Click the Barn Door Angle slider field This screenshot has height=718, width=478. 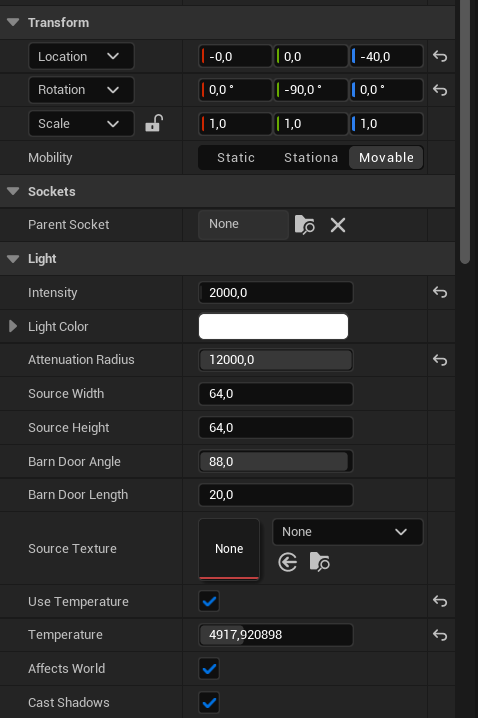pyautogui.click(x=276, y=462)
